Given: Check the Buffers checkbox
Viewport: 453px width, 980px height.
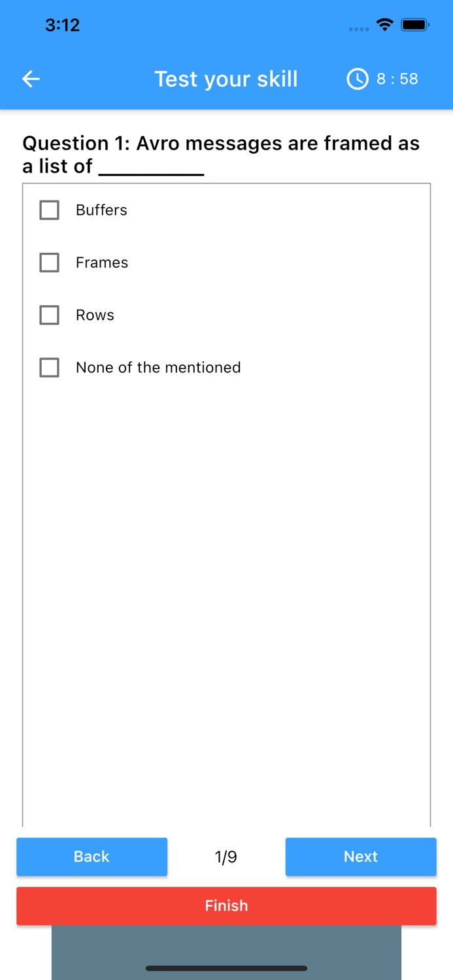Looking at the screenshot, I should tap(50, 210).
